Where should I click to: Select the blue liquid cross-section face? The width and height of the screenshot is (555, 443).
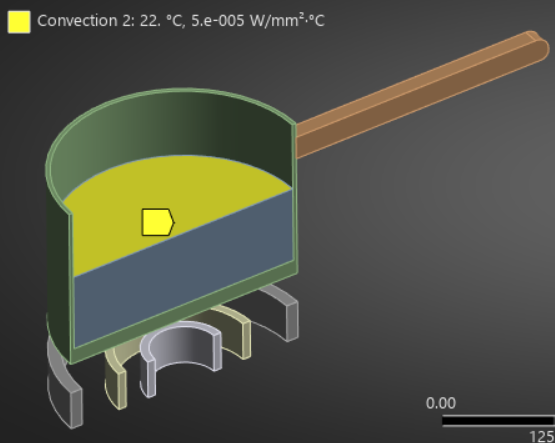tap(184, 269)
